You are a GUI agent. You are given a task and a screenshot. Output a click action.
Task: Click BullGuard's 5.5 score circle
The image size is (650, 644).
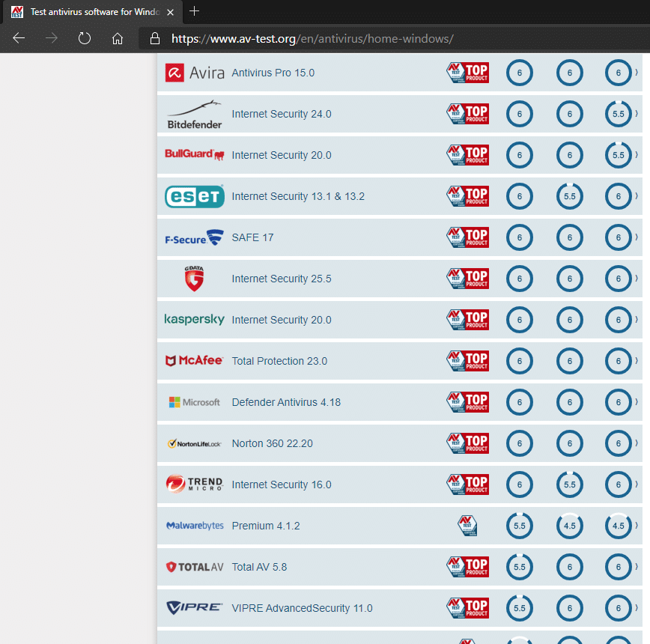tap(618, 155)
